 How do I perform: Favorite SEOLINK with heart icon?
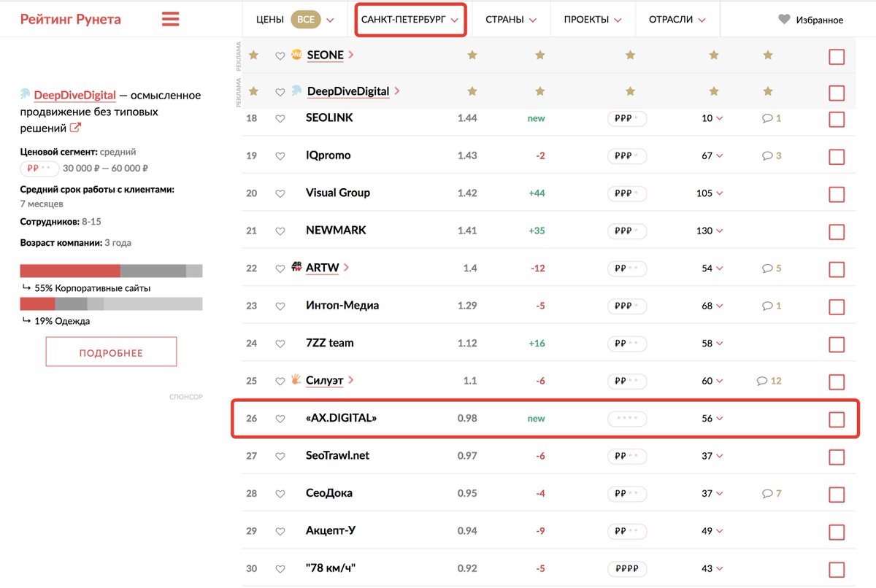(x=280, y=118)
